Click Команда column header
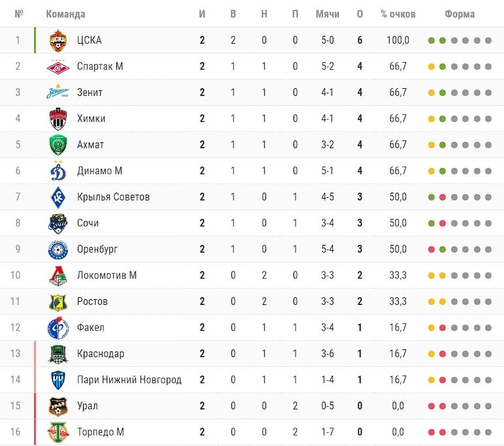504x446 pixels. (65, 14)
